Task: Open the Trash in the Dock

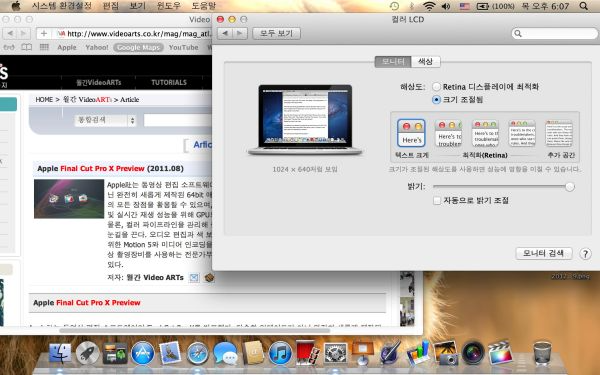Action: pyautogui.click(x=542, y=353)
